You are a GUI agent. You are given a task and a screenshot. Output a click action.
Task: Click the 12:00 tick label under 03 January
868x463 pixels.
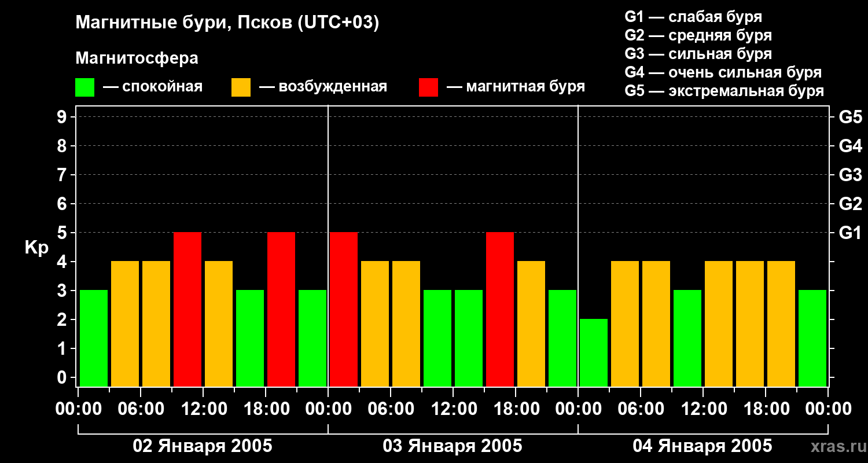(453, 409)
